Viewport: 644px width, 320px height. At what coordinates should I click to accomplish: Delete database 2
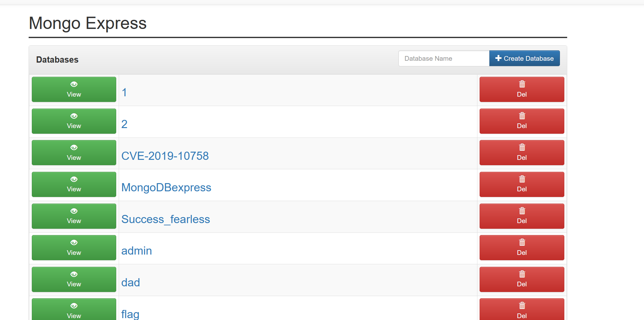522,121
